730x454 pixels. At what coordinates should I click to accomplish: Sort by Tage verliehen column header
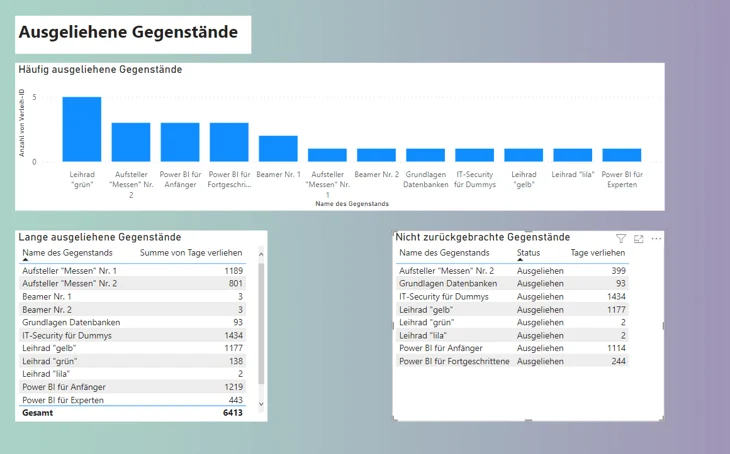pos(598,253)
